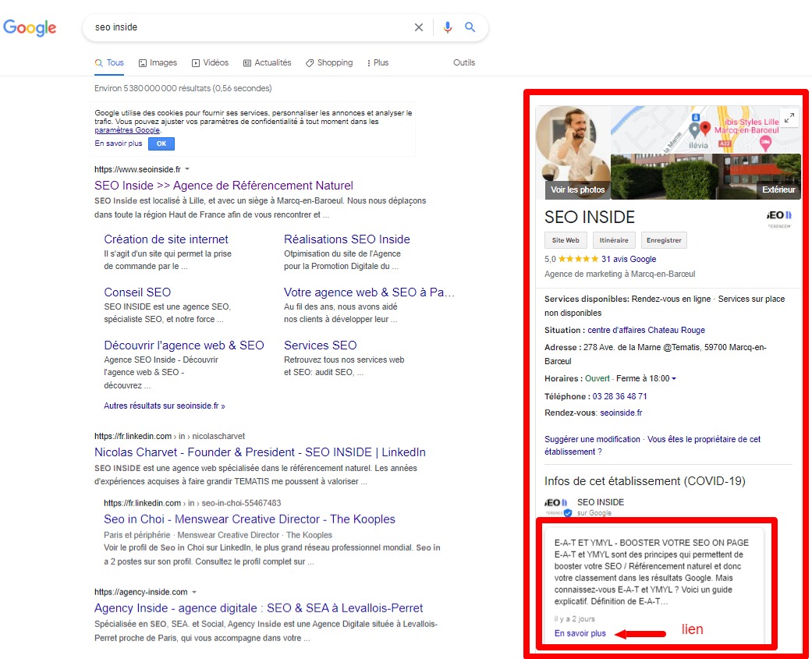Click Voir les photos thumbnail

pos(573,153)
